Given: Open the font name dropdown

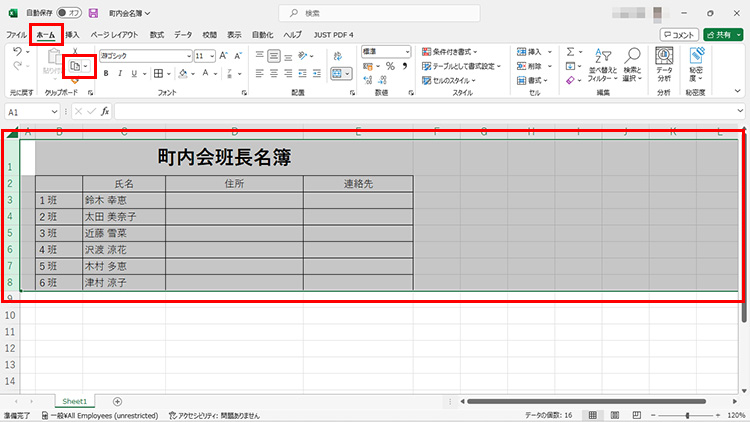Looking at the screenshot, I should [187, 56].
